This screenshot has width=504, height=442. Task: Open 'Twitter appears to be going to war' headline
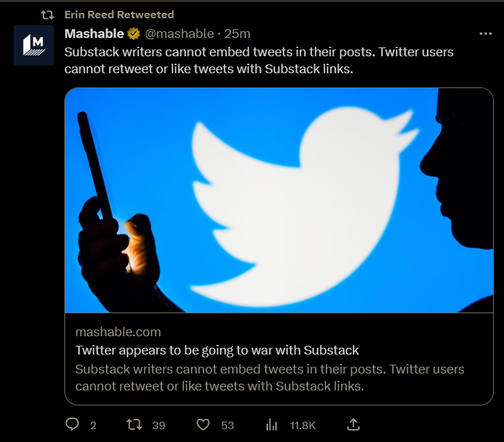point(217,350)
